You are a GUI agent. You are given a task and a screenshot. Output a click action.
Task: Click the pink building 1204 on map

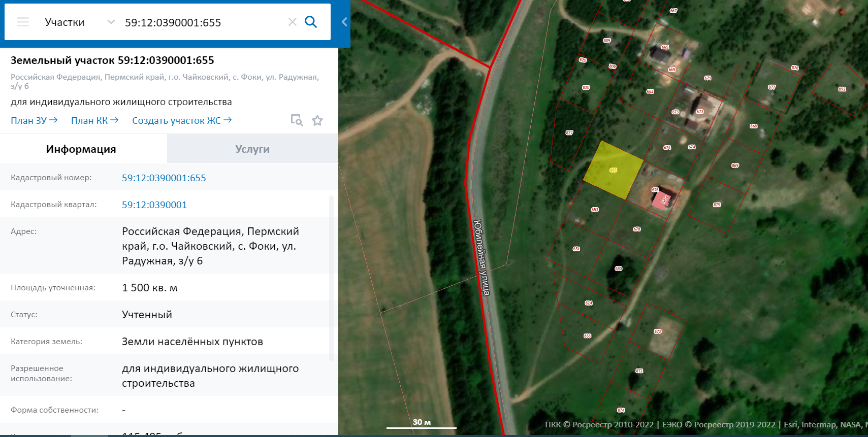662,199
